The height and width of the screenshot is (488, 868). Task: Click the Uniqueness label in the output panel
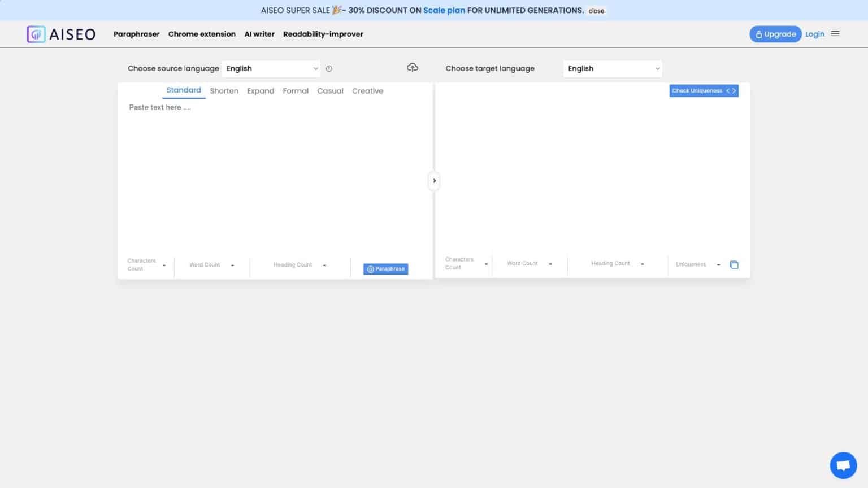point(691,264)
